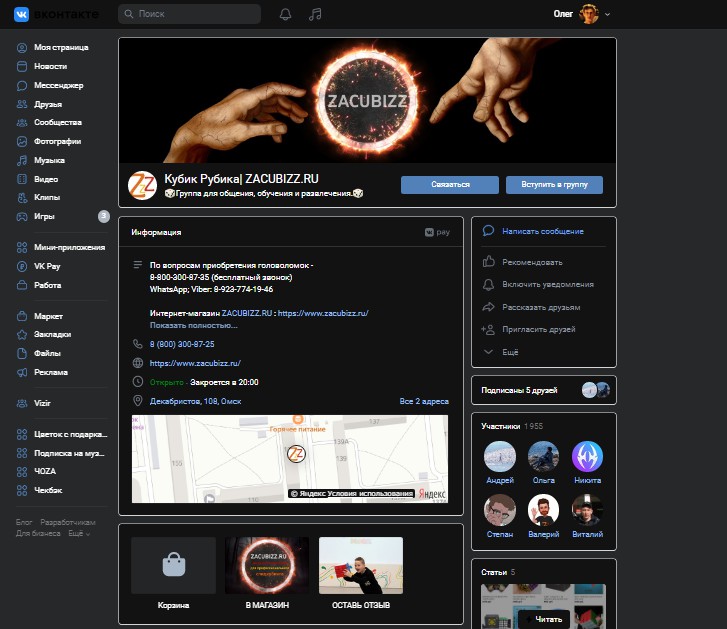Click Рекомендовать thumbs-up action
This screenshot has height=629, width=727.
coord(532,262)
